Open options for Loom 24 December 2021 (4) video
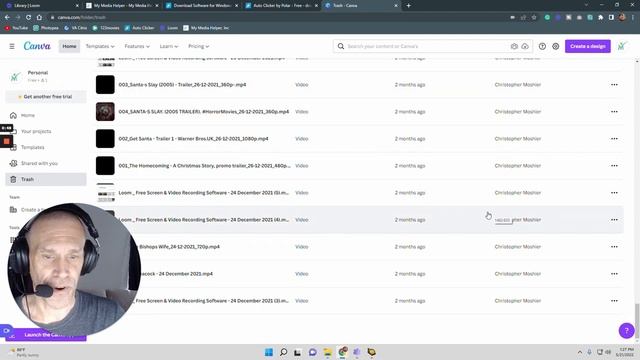The image size is (640, 360). click(x=614, y=220)
